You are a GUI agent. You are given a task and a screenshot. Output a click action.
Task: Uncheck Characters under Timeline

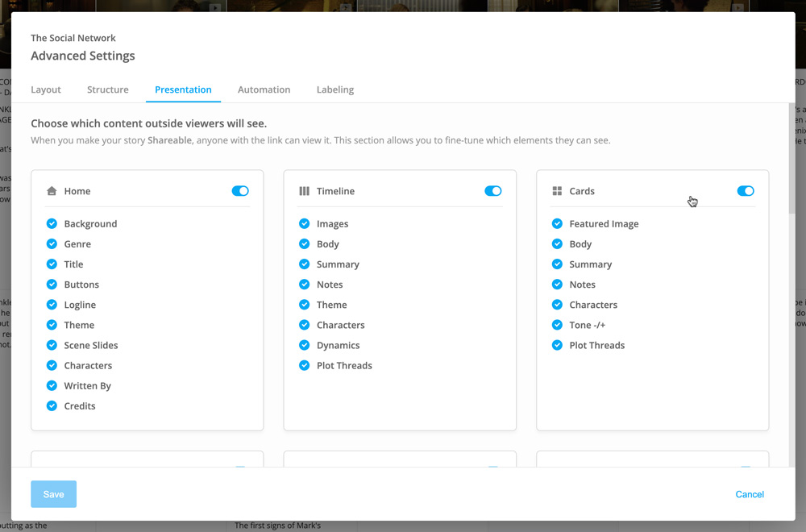tap(305, 325)
